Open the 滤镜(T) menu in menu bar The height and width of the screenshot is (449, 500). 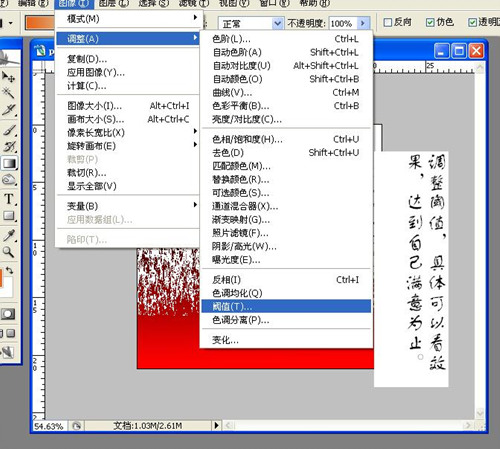194,4
